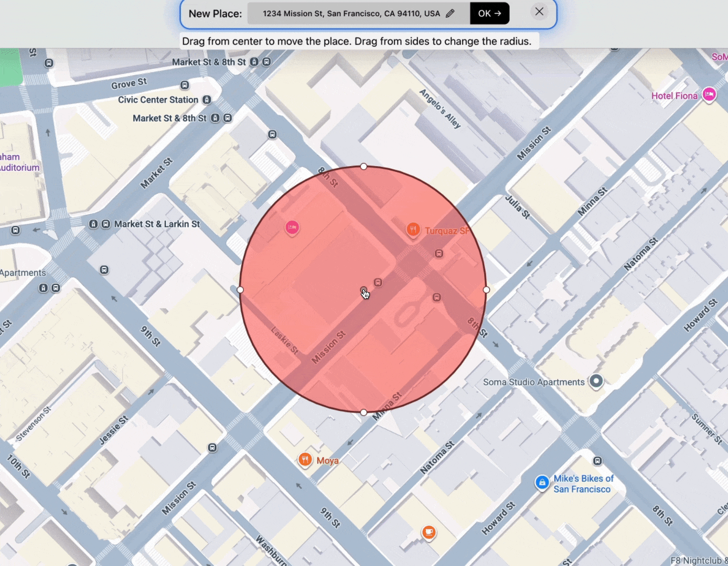Click bus stop icon left of Market St & Larkin St
This screenshot has height=566, width=728.
[16, 230]
